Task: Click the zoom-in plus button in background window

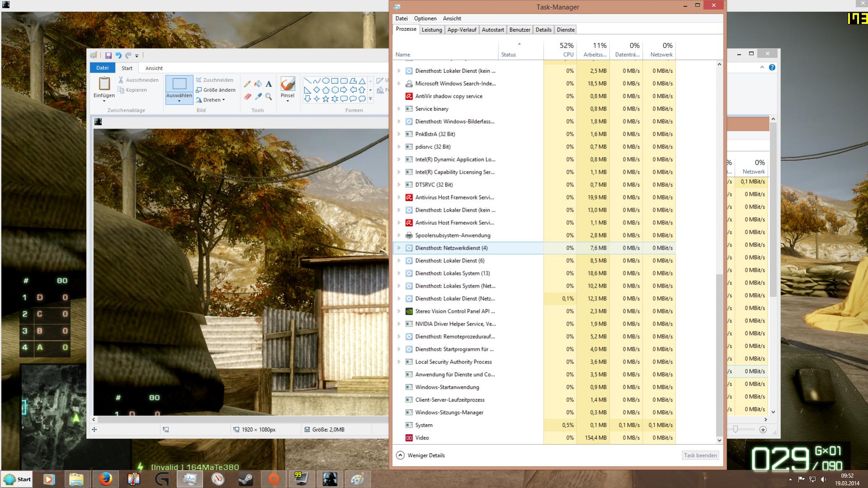Action: pyautogui.click(x=763, y=430)
